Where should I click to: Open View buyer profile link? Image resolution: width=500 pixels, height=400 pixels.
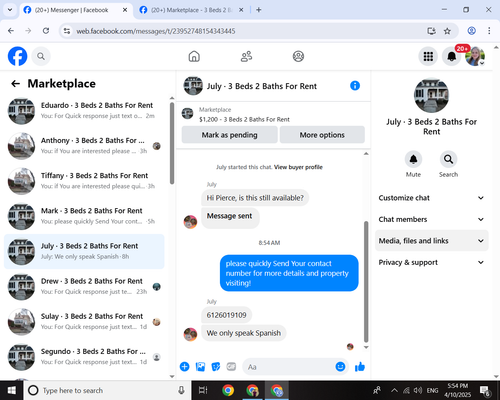[x=298, y=167]
